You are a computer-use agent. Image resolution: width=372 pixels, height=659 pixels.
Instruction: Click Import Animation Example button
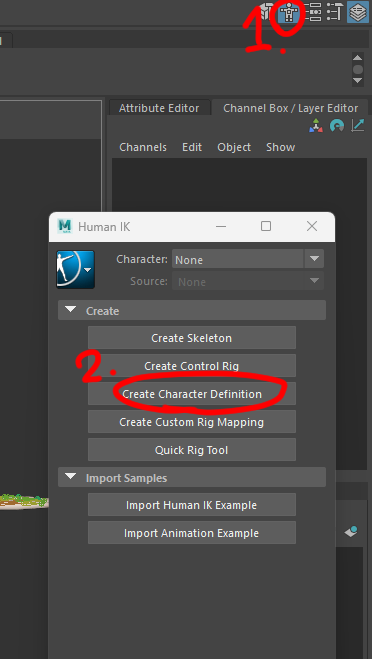pos(192,533)
